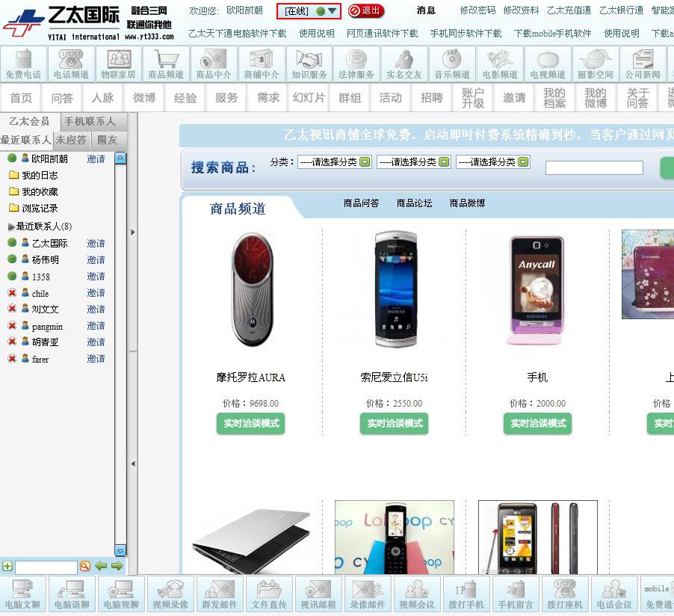Open 视频会议 video conference icon
This screenshot has width=674, height=616.
pyautogui.click(x=417, y=594)
